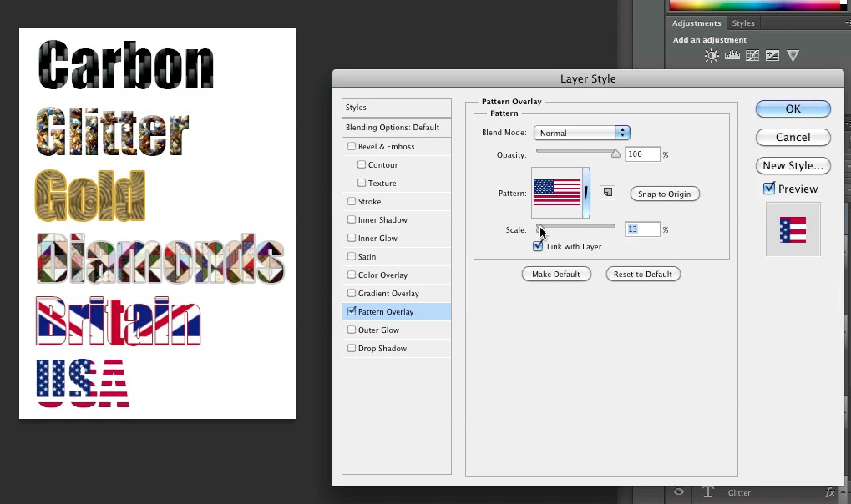Add a Vibrance adjustment
Image resolution: width=851 pixels, height=504 pixels.
[793, 55]
